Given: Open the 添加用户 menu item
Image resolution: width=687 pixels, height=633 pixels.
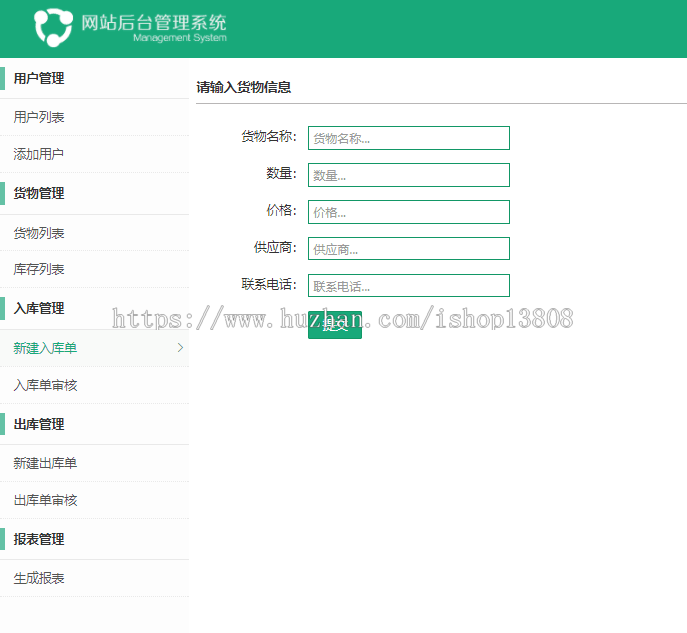Looking at the screenshot, I should [39, 154].
